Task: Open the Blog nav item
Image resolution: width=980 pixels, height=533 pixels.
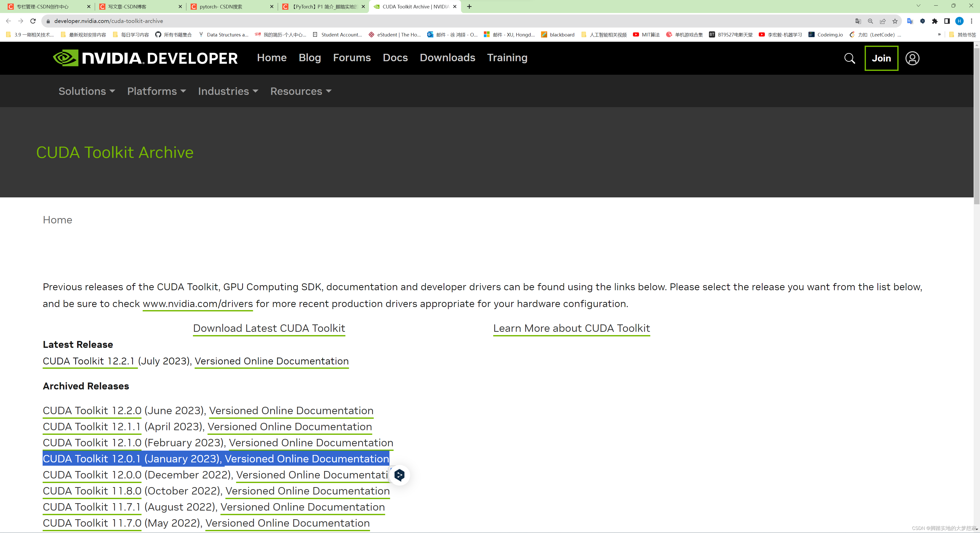Action: click(x=310, y=58)
